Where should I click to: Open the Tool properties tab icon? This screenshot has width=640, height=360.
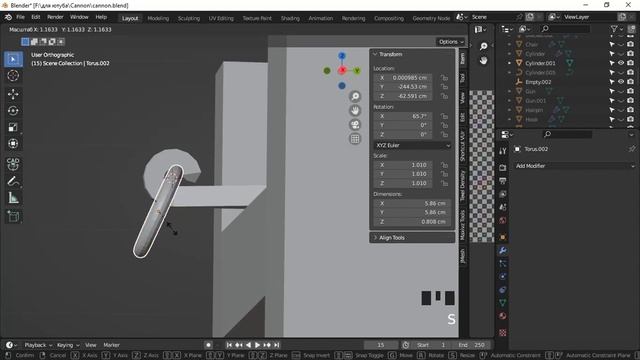[502, 151]
